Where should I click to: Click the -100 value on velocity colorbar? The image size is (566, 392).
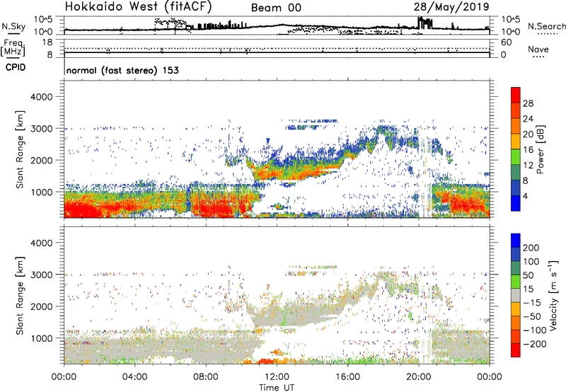coord(534,330)
